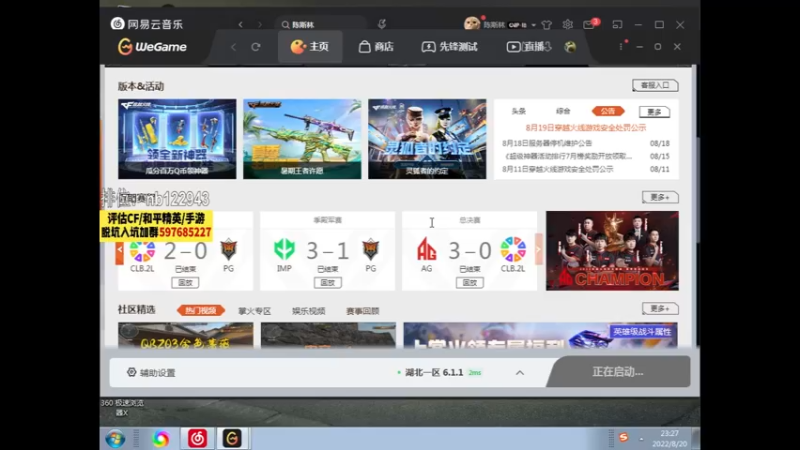Select the 头条 news tab
This screenshot has height=450, width=800.
click(518, 111)
